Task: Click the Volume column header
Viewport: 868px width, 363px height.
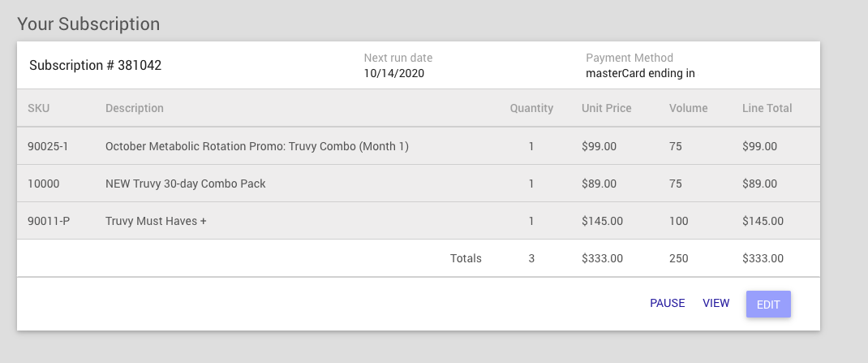Action: [688, 108]
